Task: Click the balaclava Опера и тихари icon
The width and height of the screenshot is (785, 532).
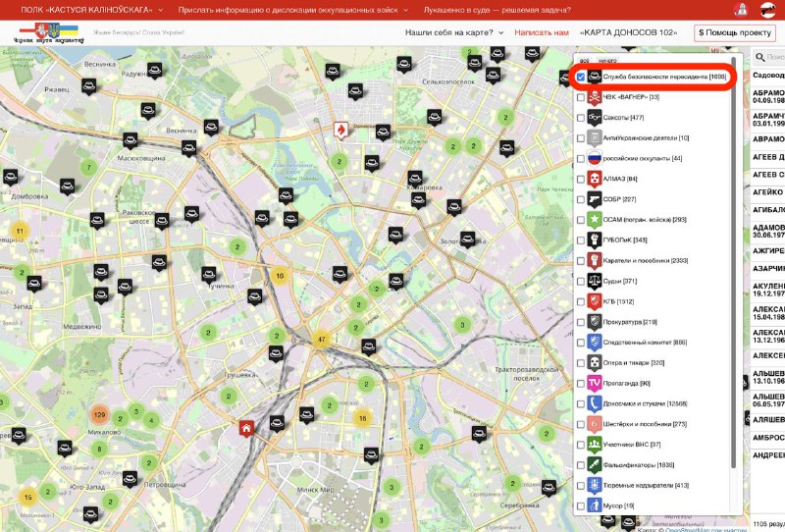Action: 595,362
